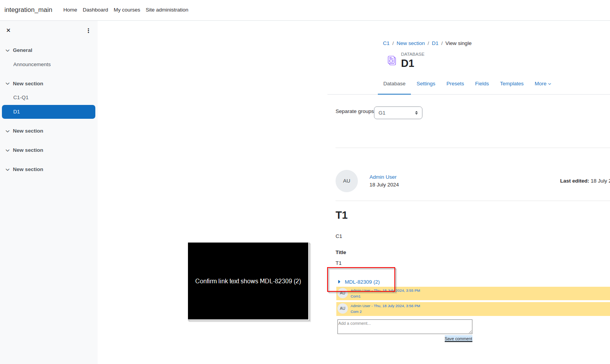Viewport: 610px width, 364px height.
Task: Expand the last New section chevron
Action: (x=7, y=170)
